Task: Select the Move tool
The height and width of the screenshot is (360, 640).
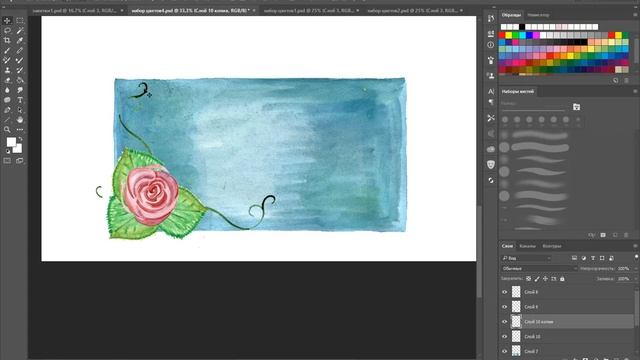Action: 7,20
